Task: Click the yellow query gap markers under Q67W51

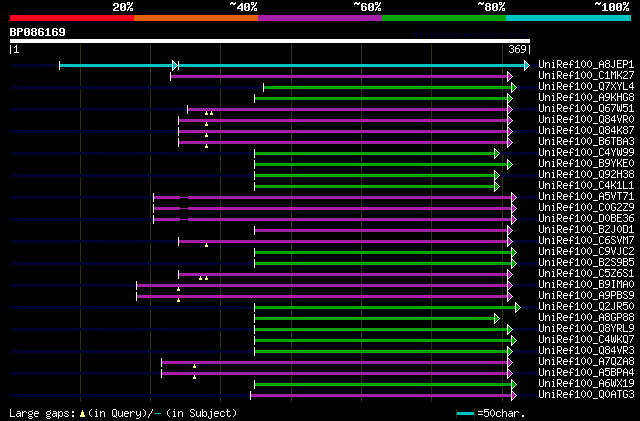Action: coord(209,113)
